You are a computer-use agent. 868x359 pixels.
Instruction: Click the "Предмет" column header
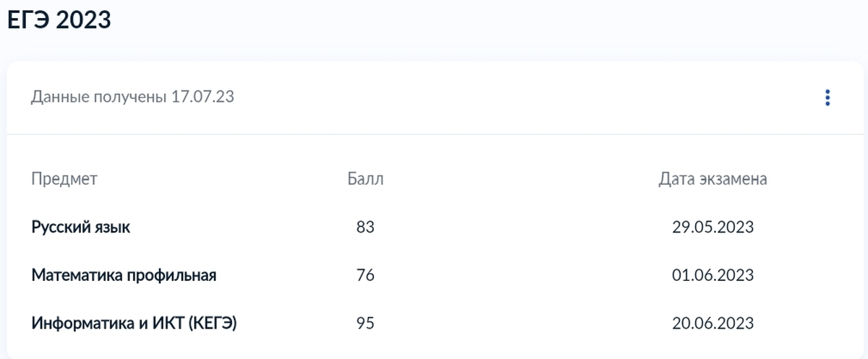pos(64,179)
